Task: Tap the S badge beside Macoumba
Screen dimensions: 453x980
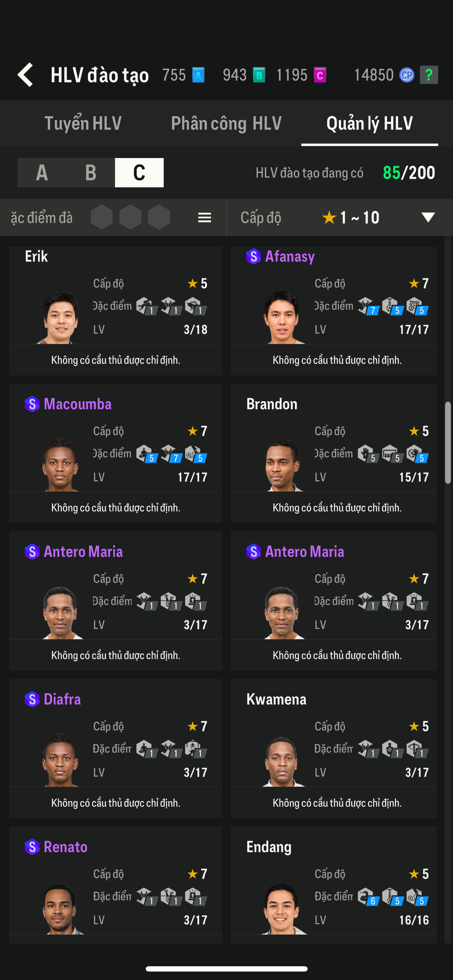Action: tap(32, 404)
